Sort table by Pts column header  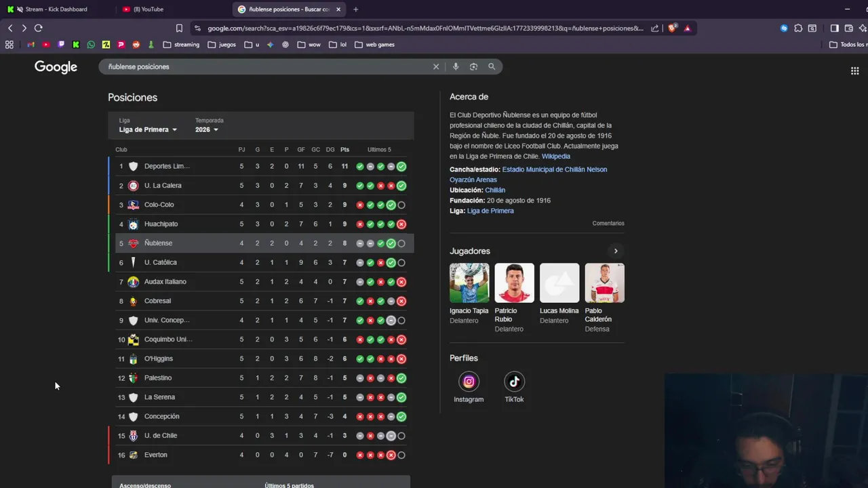[344, 150]
